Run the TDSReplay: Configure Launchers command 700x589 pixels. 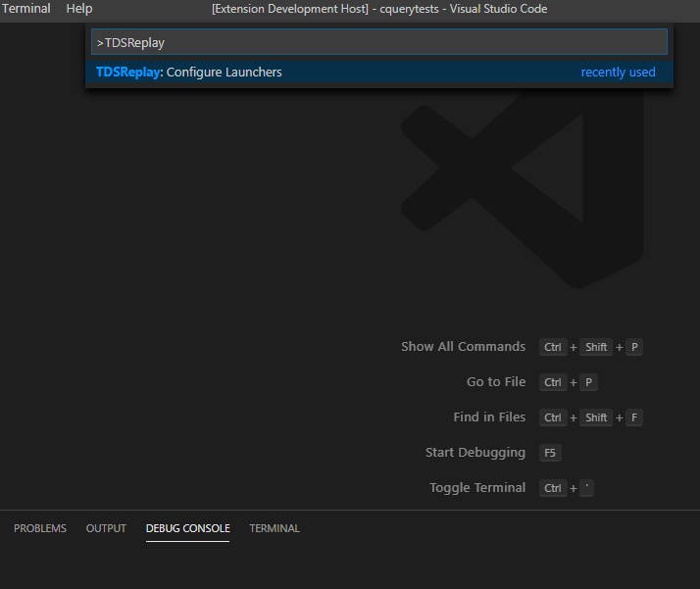click(379, 73)
